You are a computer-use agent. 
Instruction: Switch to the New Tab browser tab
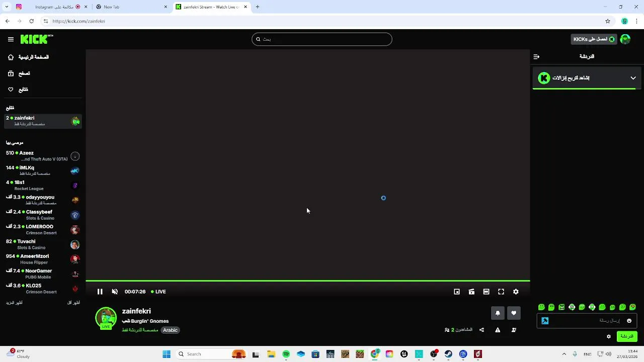coord(132,7)
